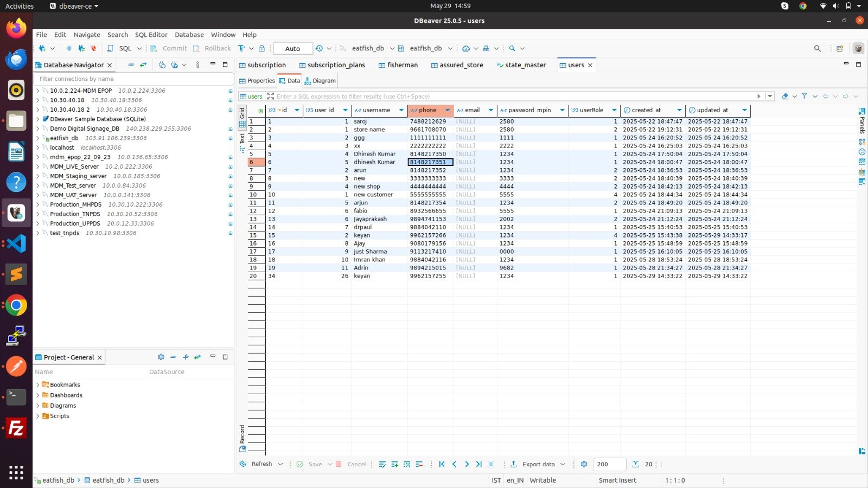
Task: Toggle the Record view panel
Action: 242,438
